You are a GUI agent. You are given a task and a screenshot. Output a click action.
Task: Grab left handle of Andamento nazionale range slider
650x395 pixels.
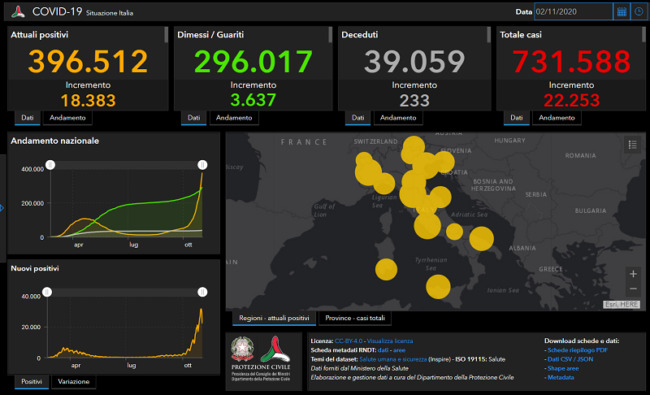pos(50,165)
